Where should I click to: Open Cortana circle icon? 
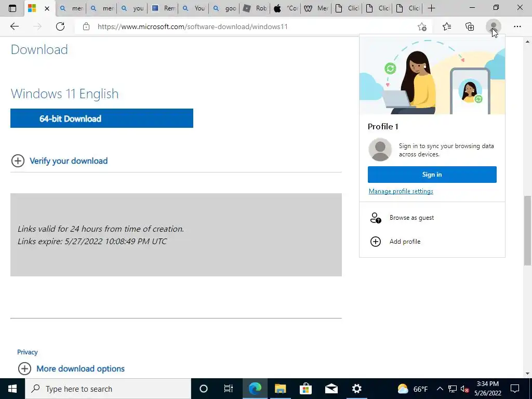[x=203, y=389]
